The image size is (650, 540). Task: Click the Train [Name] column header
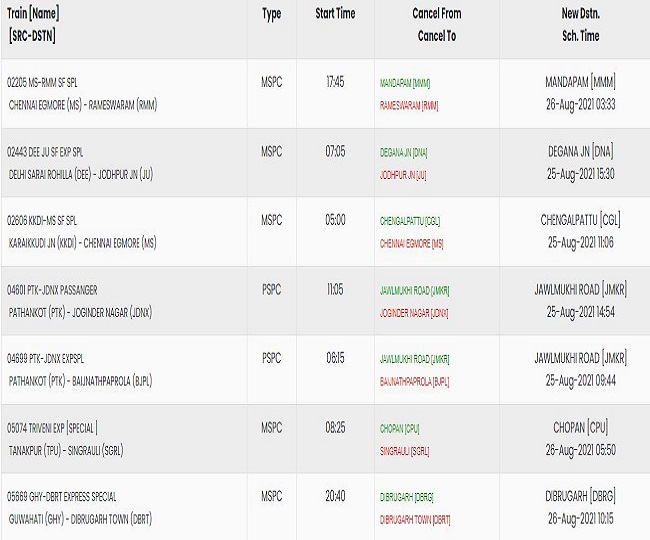(x=33, y=14)
